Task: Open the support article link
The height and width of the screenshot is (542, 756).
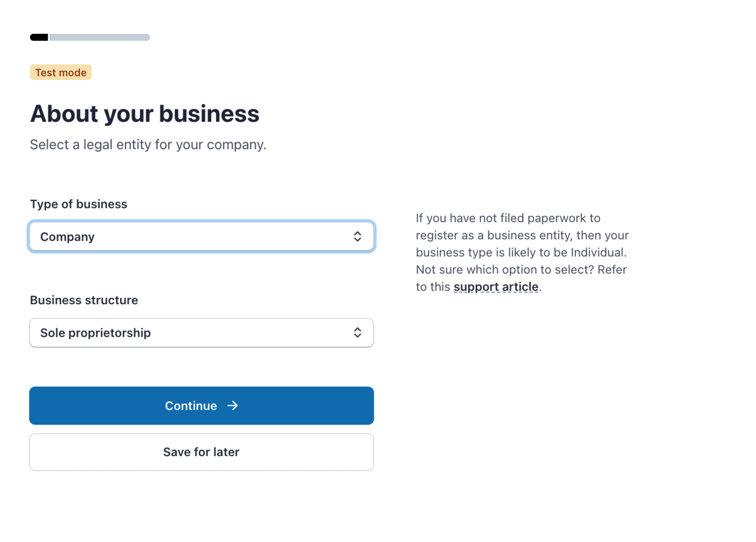Action: tap(496, 287)
